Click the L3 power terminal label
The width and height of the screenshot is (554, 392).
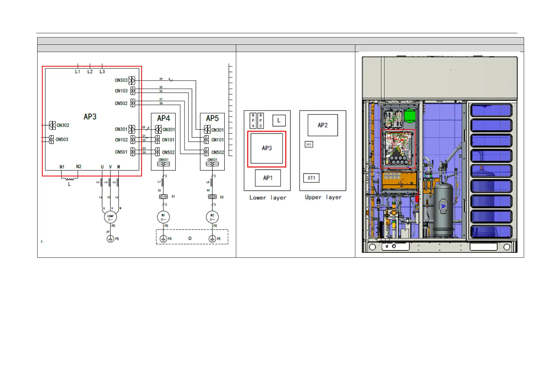click(102, 71)
